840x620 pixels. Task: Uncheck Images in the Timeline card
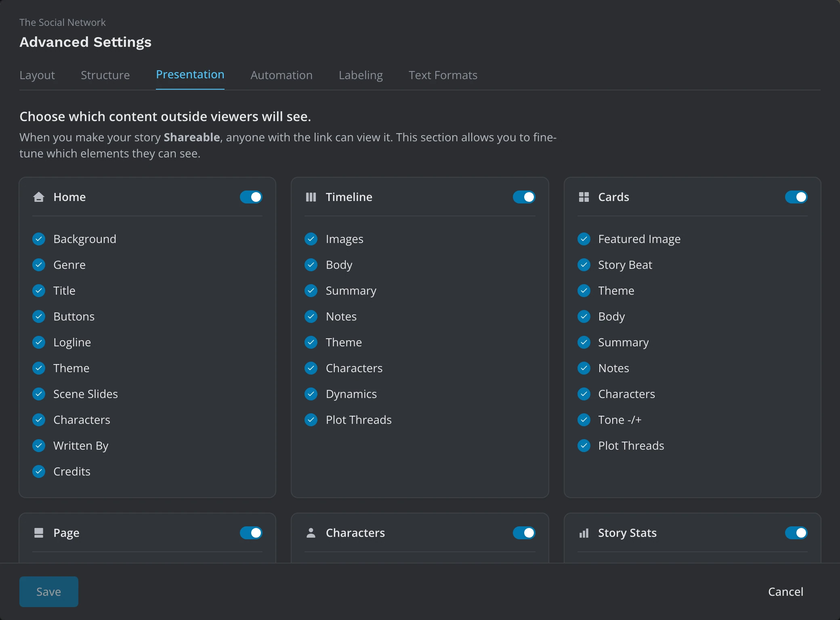point(311,239)
